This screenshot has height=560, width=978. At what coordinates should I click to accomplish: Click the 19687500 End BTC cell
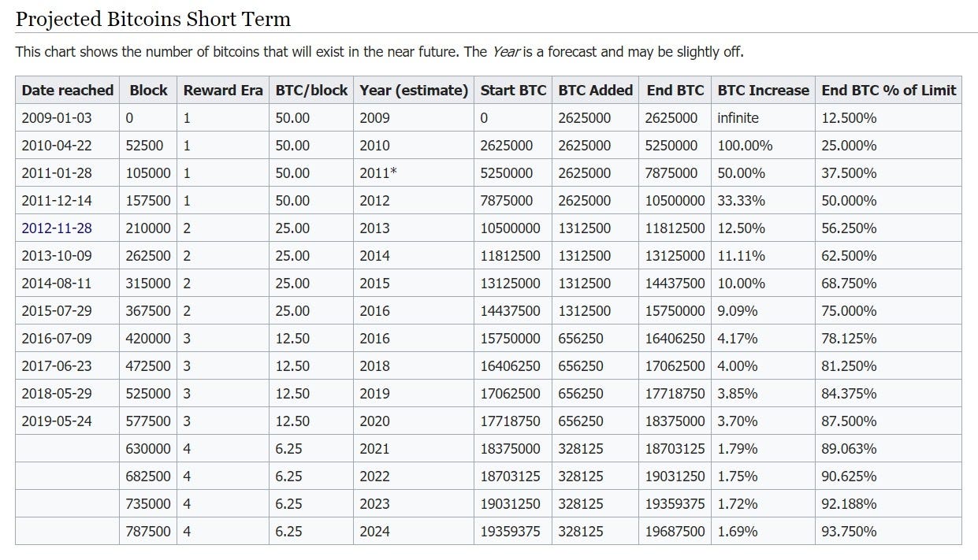[x=675, y=532]
